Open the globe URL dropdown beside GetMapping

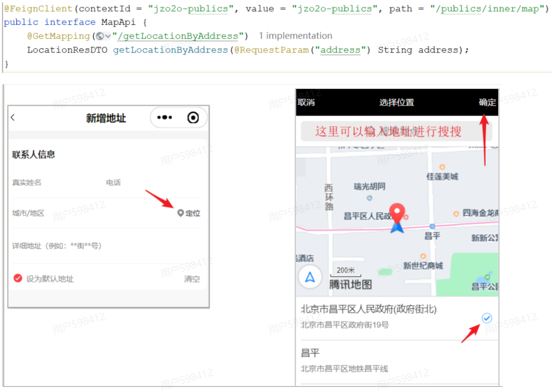(103, 36)
